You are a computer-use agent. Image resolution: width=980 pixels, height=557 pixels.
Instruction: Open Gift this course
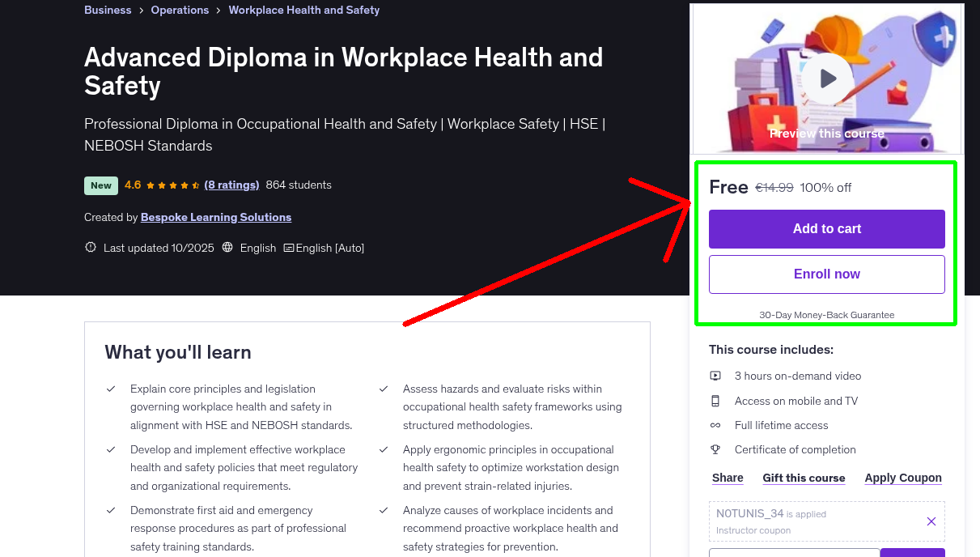coord(804,478)
